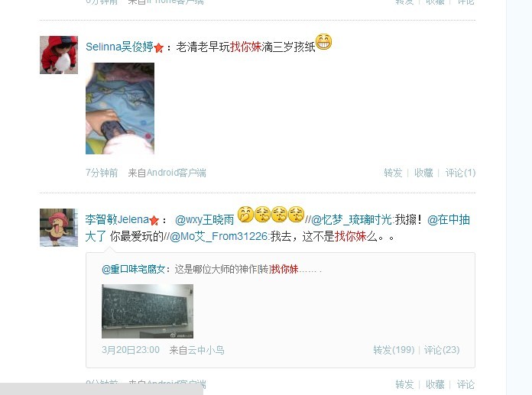View 评论(23) of the original post

(x=442, y=350)
